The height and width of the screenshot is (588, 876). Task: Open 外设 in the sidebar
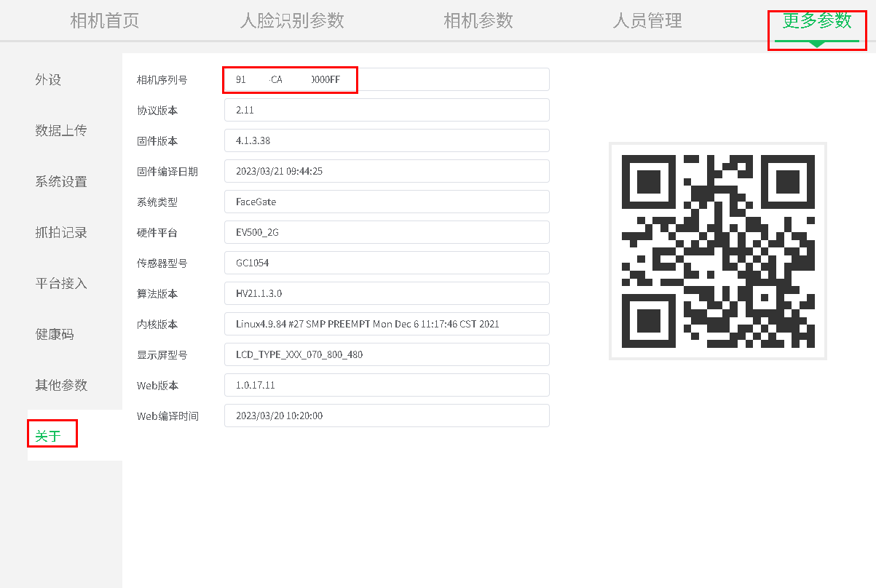pyautogui.click(x=48, y=79)
